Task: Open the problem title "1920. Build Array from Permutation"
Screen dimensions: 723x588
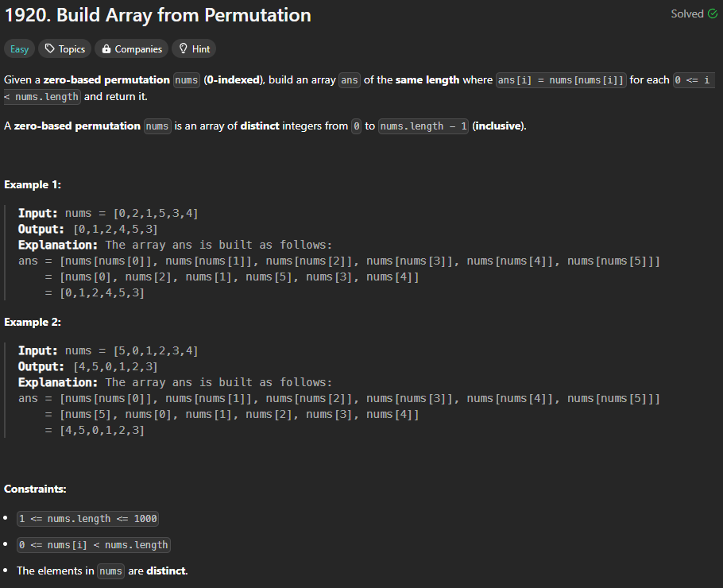Action: tap(157, 15)
